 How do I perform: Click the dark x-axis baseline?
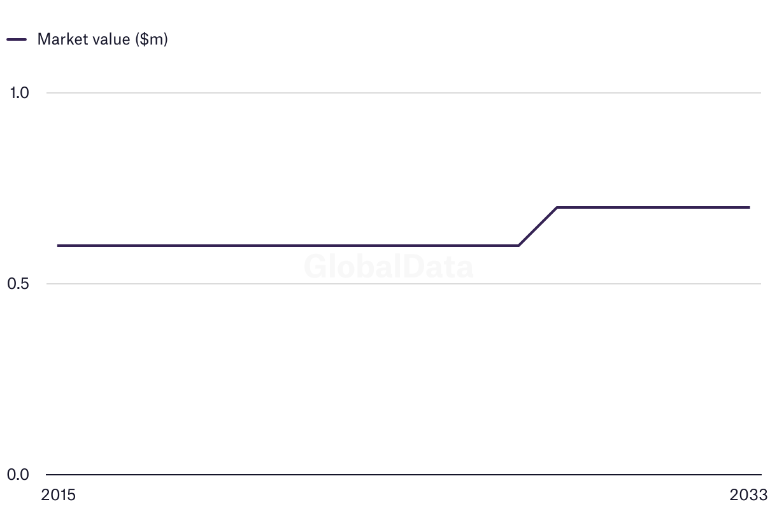pos(404,475)
